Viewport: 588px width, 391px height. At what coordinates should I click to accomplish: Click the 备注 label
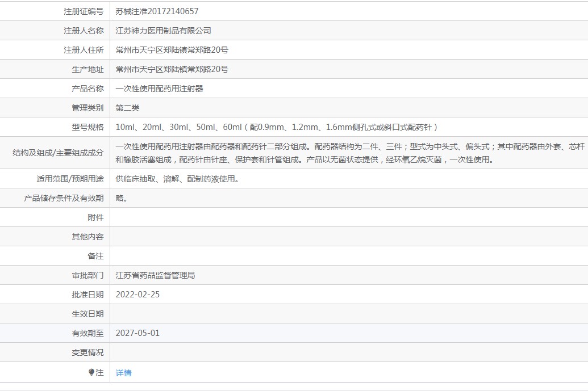pyautogui.click(x=95, y=256)
